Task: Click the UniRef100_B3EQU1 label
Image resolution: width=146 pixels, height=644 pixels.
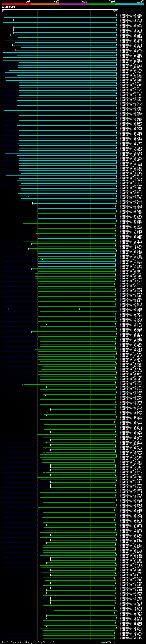Action: (131, 238)
